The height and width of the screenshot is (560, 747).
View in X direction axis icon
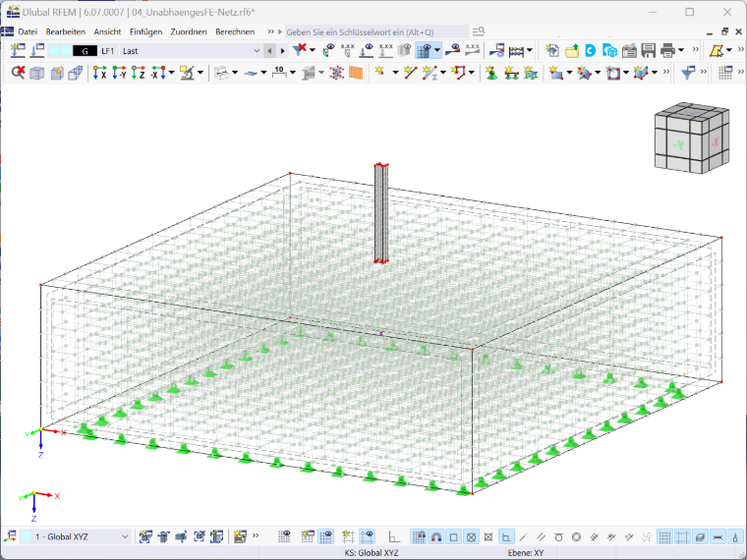tap(99, 73)
